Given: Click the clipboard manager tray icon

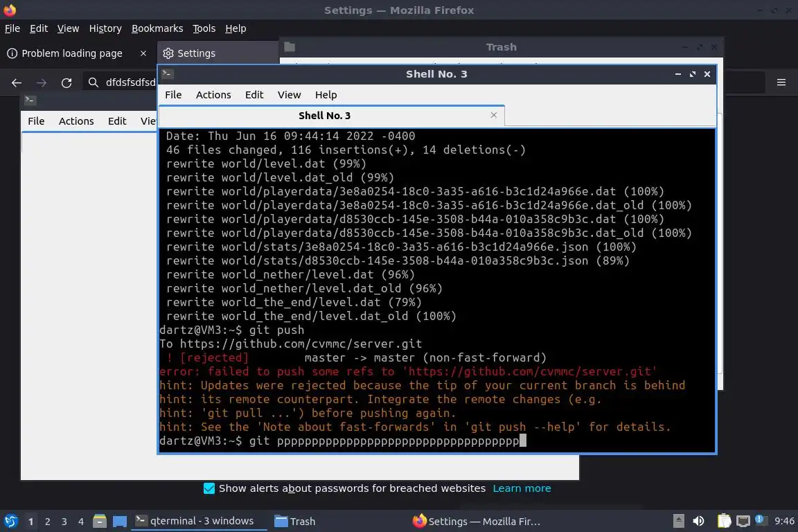Looking at the screenshot, I should [x=724, y=521].
